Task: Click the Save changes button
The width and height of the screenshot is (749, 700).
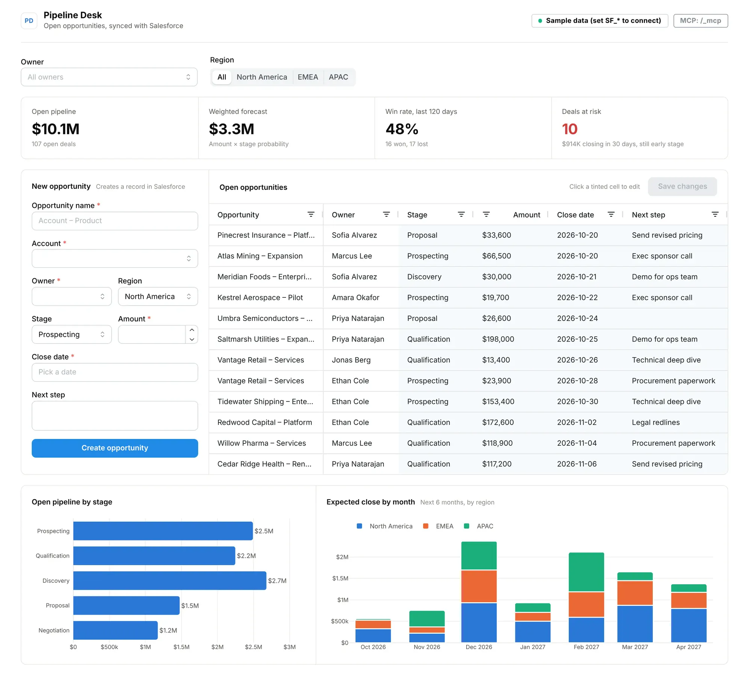Action: click(x=682, y=187)
